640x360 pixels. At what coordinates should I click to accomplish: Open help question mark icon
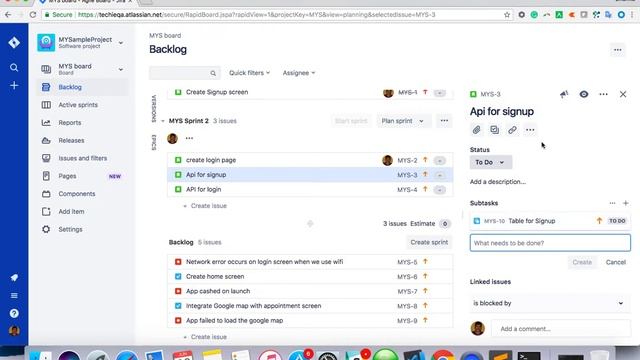click(x=14, y=313)
